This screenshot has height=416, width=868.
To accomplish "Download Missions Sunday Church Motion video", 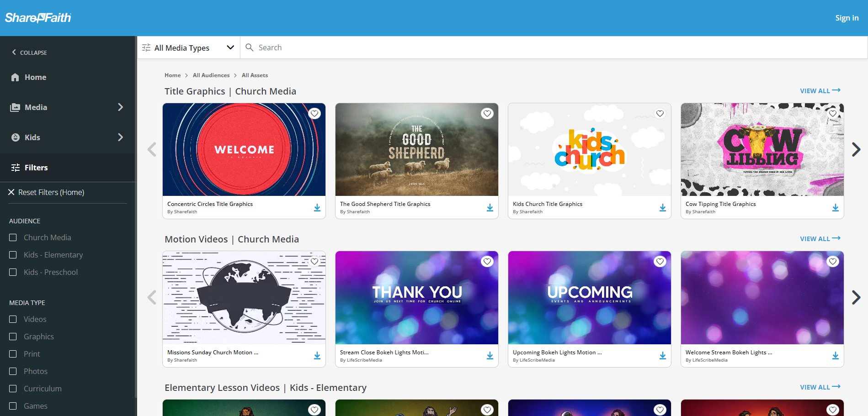I will click(x=317, y=356).
